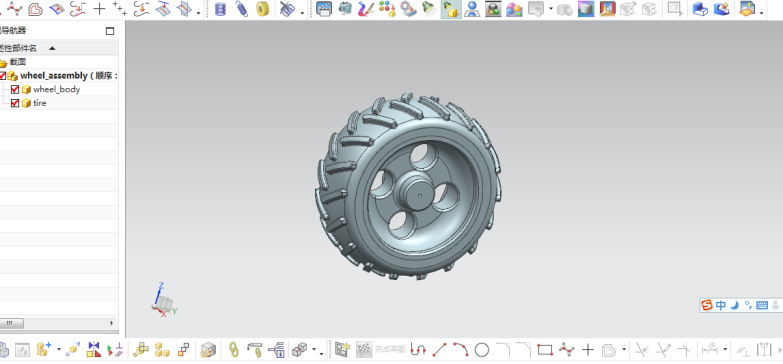This screenshot has height=364, width=783.
Task: Select the Point plus-sign tool
Action: point(100,8)
